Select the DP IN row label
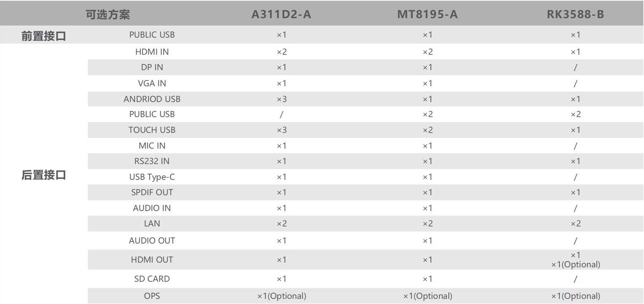 [x=152, y=67]
